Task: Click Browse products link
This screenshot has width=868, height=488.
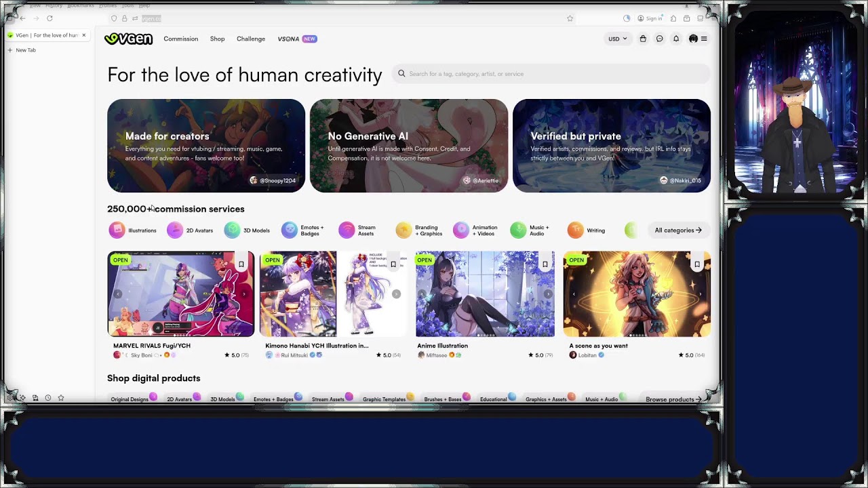Action: click(x=673, y=399)
